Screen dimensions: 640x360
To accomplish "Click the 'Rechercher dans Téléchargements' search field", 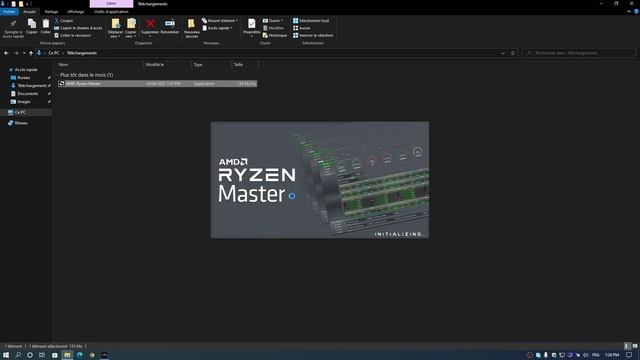I will (x=579, y=53).
